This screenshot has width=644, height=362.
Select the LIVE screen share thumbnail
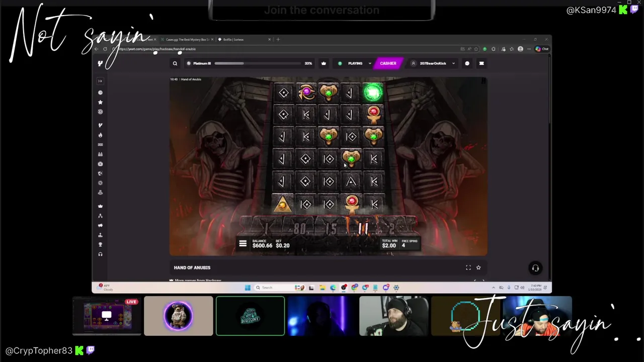tap(107, 316)
